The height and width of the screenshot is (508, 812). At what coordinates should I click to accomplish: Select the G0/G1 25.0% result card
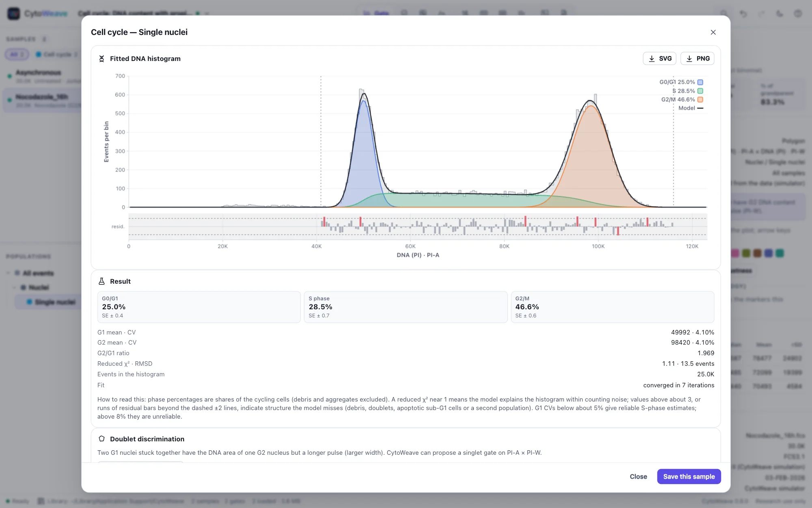click(x=199, y=307)
